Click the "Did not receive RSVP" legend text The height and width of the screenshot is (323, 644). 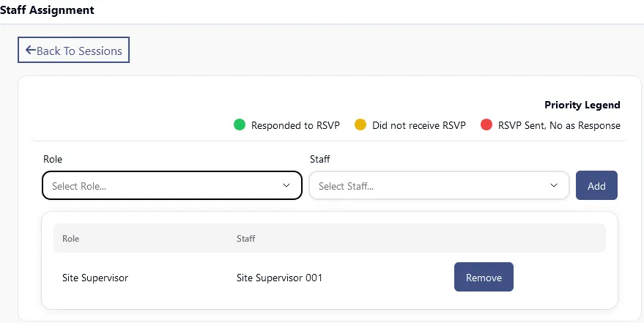[x=418, y=125]
